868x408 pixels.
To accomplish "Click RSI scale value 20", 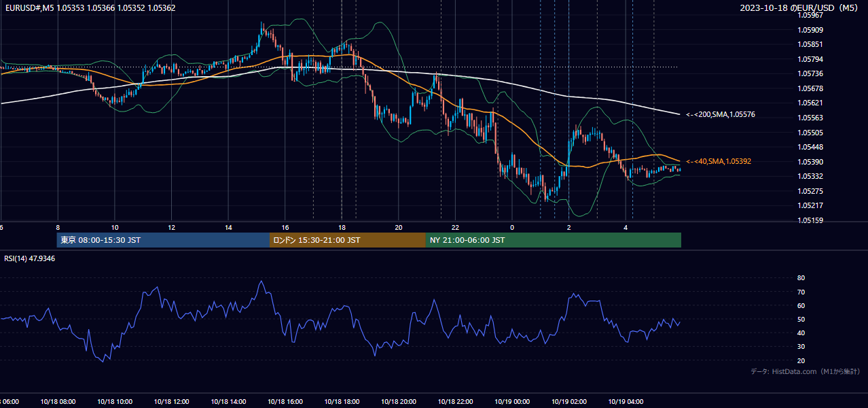I will point(801,360).
